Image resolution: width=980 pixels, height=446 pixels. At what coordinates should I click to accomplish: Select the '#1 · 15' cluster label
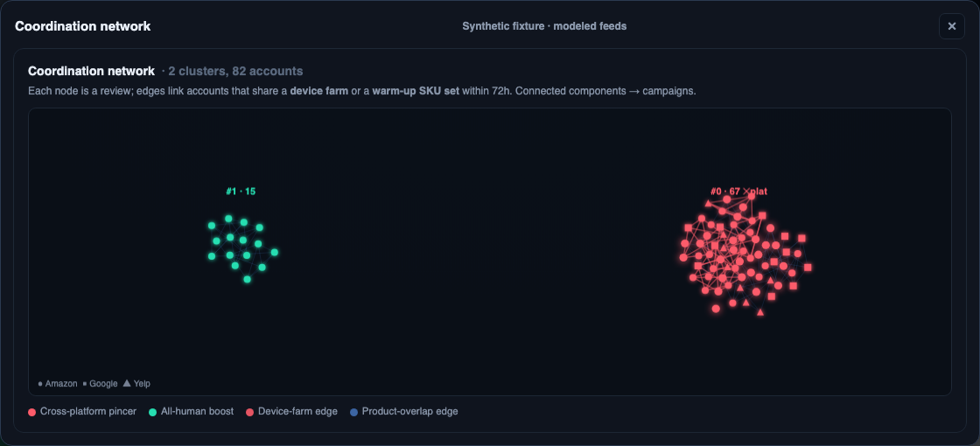(241, 192)
